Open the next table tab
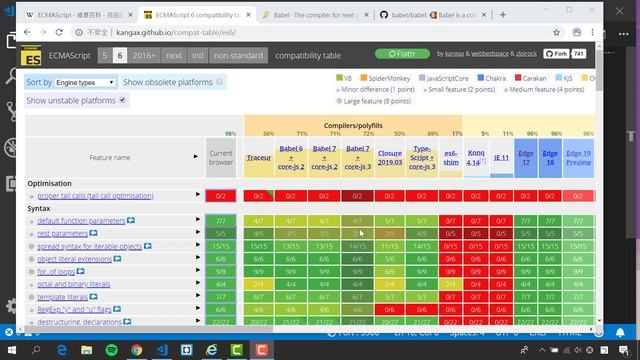The height and width of the screenshot is (360, 640). (173, 56)
